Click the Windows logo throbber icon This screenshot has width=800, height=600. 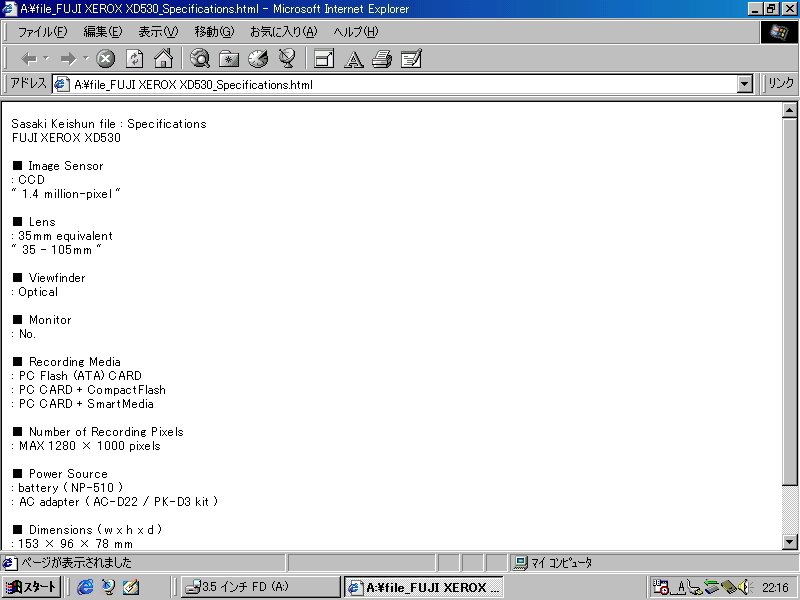(x=778, y=33)
